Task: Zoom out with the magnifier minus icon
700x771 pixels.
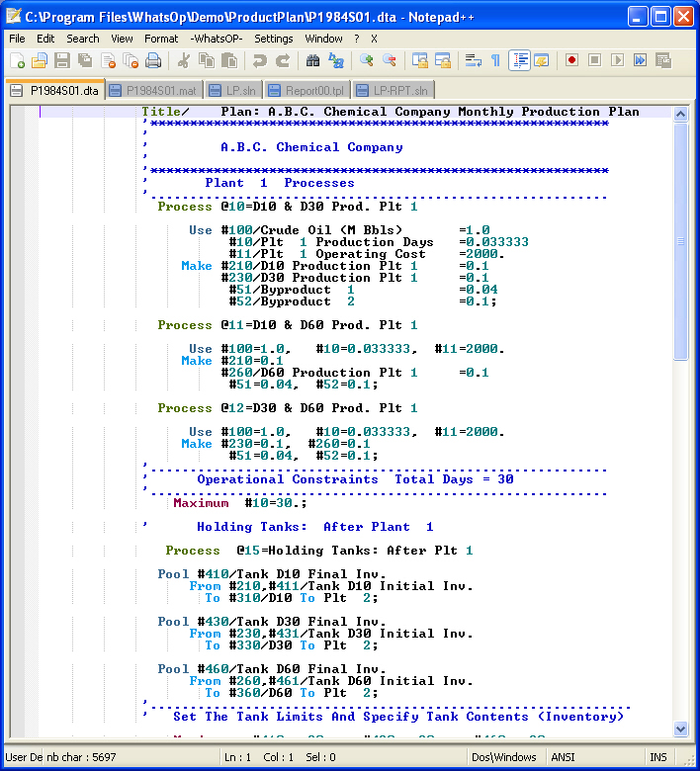Action: pos(390,61)
